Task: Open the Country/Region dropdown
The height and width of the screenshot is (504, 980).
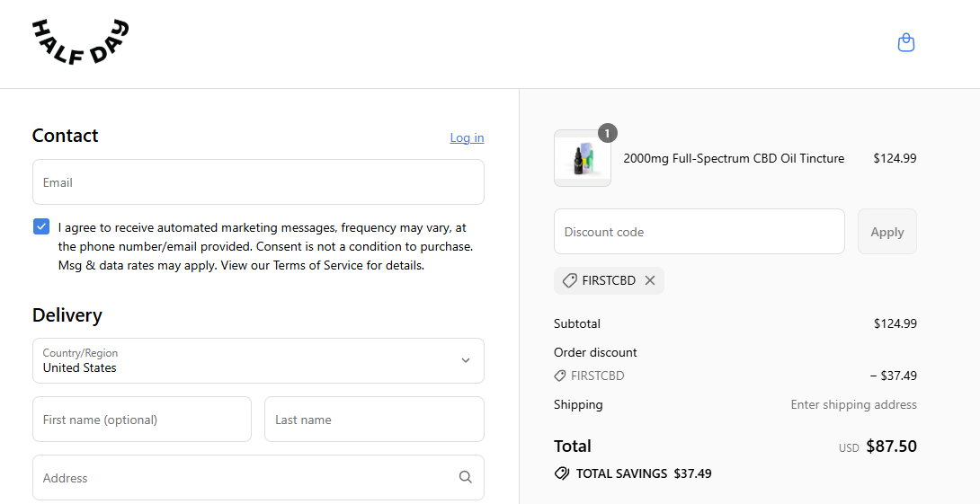Action: tap(258, 360)
